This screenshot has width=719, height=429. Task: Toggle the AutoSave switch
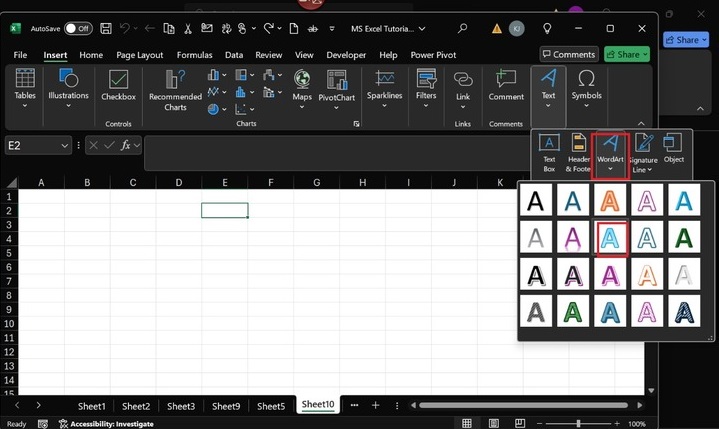[x=78, y=29]
